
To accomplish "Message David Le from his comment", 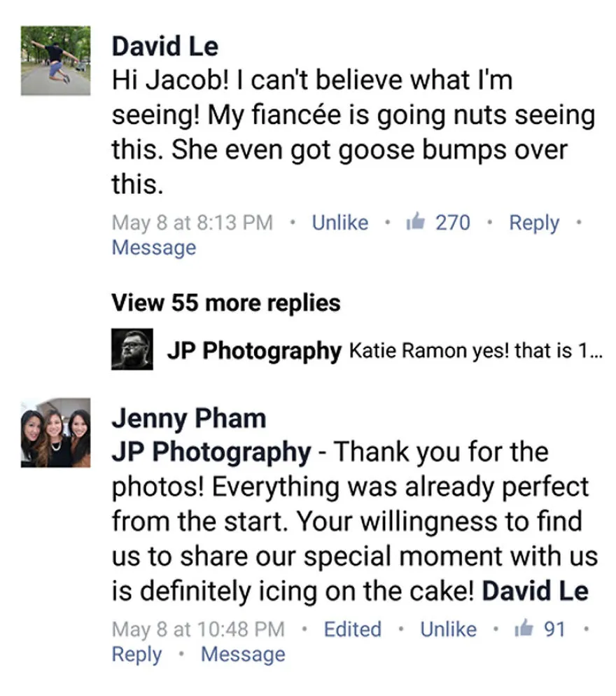I will [153, 248].
